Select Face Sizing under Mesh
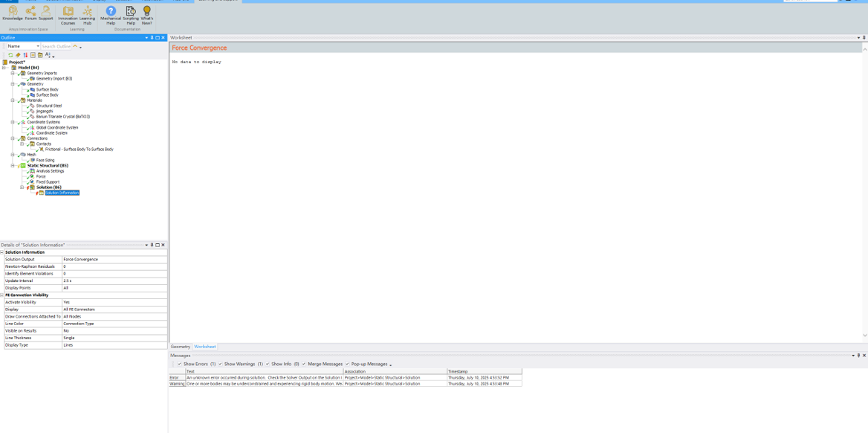Screen dimensions: 868x433 [x=44, y=160]
